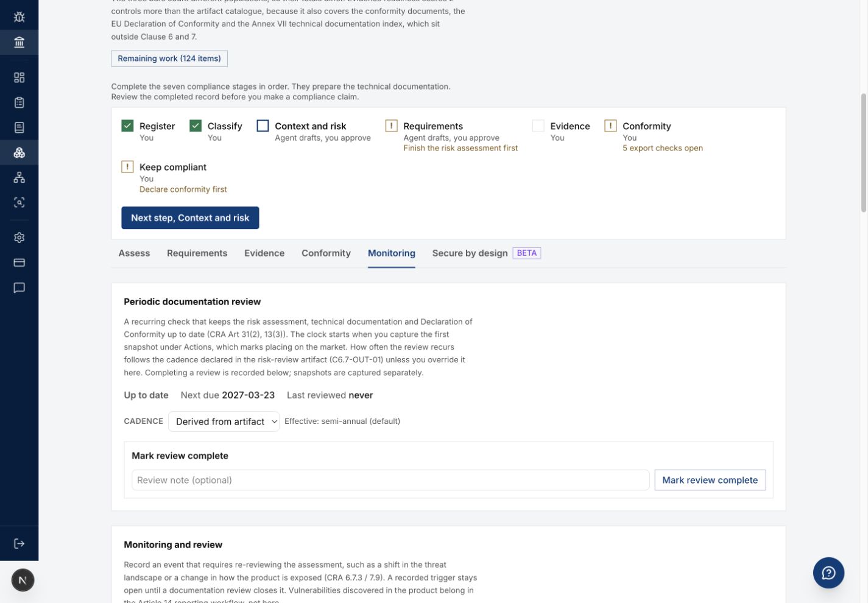Screen dimensions: 868x603
Task: Open the scan search sidebar icon
Action: point(19,202)
